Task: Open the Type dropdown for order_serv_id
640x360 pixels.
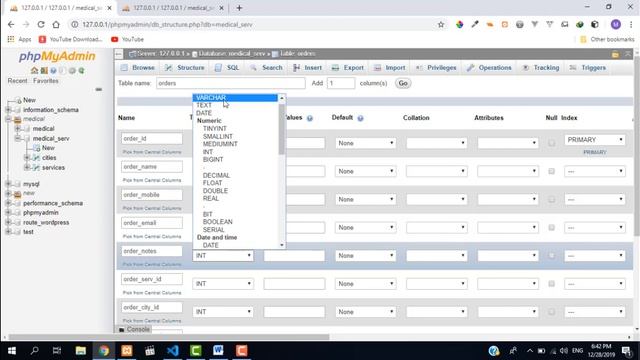Action: coord(223,284)
